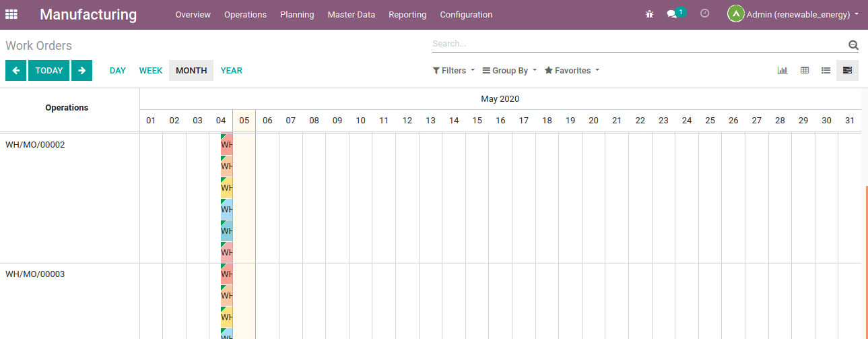Switch Gantt scale to DAY
The height and width of the screenshot is (339, 868).
118,70
